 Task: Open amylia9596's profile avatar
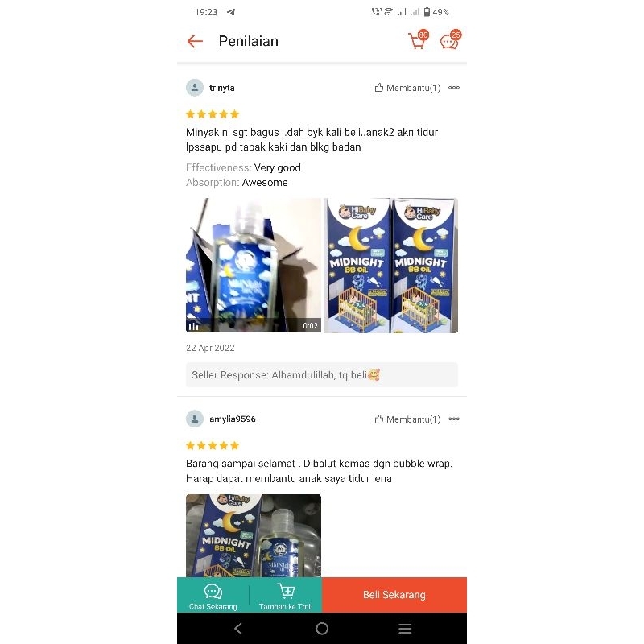point(195,419)
